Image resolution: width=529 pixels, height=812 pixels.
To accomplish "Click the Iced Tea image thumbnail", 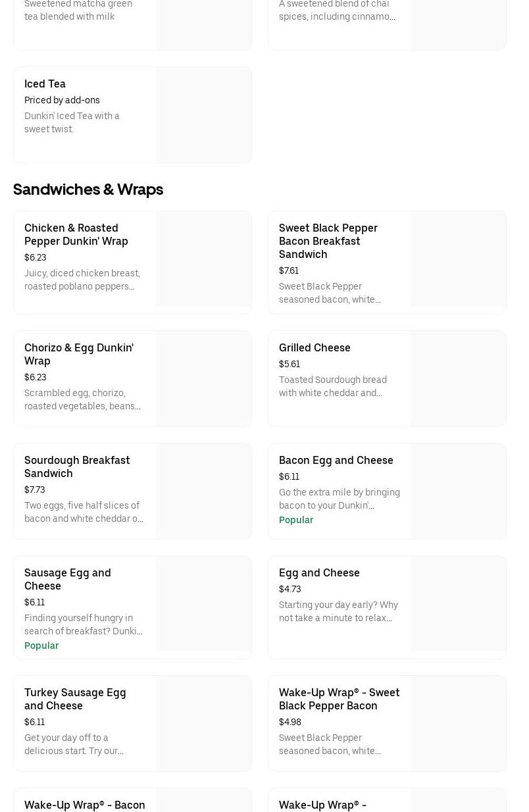I will 203,114.
